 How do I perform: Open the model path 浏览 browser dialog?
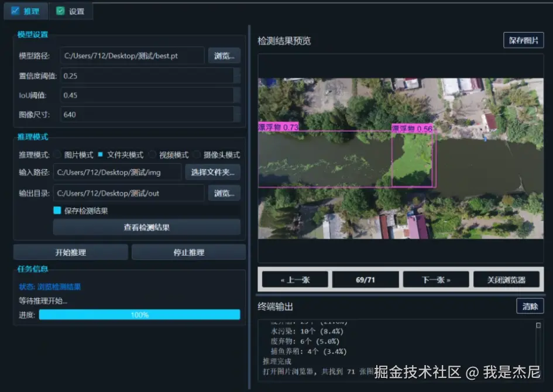click(x=224, y=56)
